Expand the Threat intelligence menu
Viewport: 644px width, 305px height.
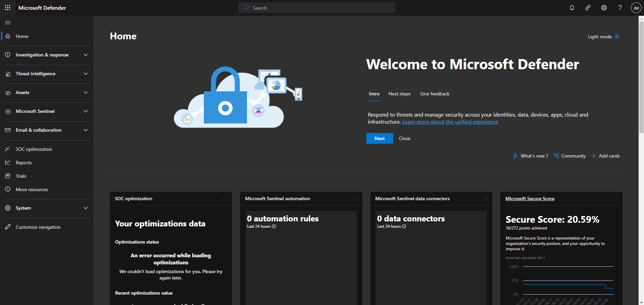tap(47, 74)
